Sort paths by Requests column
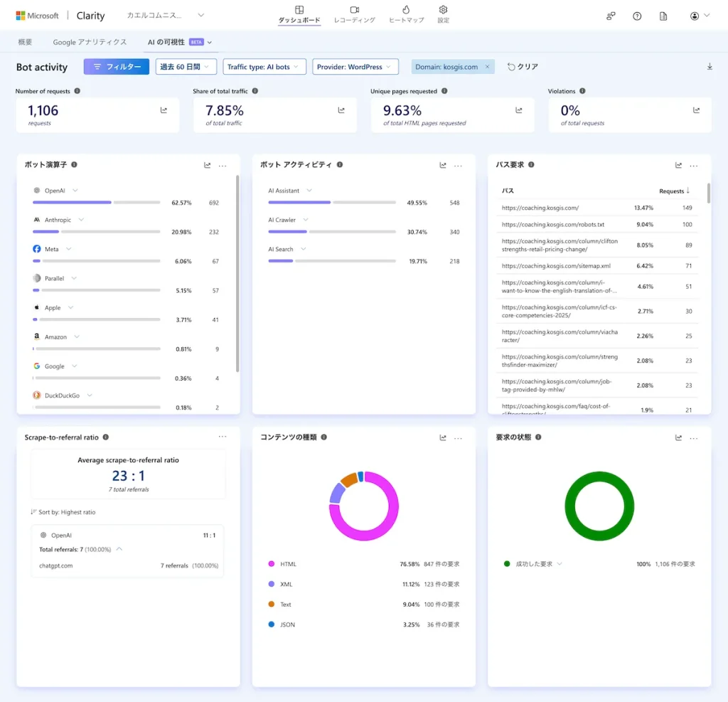The width and height of the screenshot is (728, 702). [675, 191]
